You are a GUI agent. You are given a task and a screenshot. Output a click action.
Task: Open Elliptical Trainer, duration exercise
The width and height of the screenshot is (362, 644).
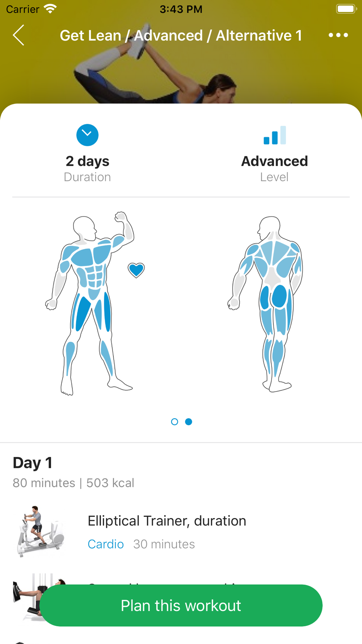click(x=181, y=532)
